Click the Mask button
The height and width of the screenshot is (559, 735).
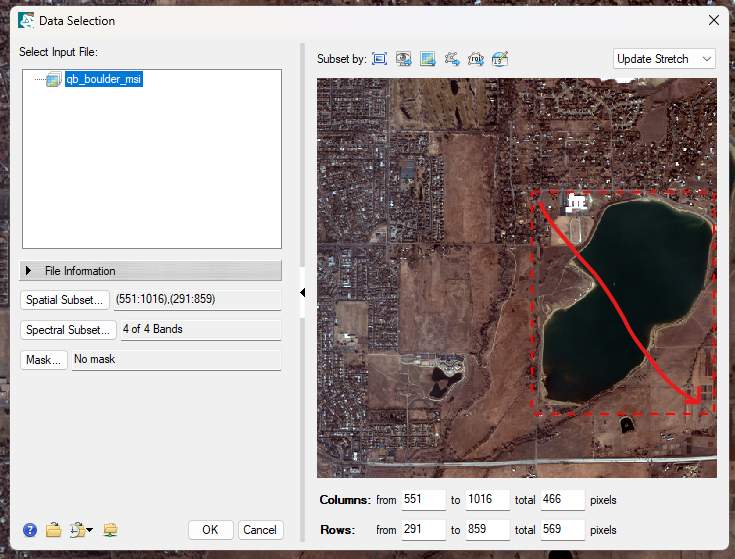coord(44,360)
